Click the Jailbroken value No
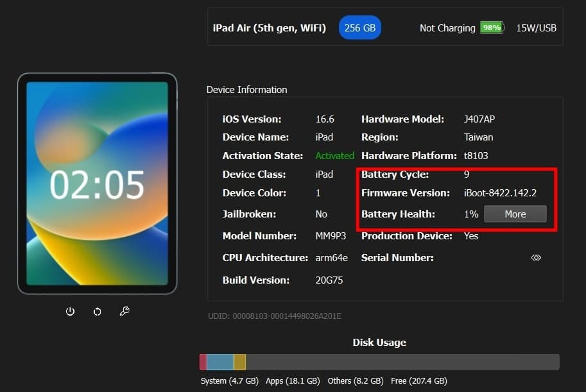This screenshot has height=392, width=586. click(x=321, y=214)
